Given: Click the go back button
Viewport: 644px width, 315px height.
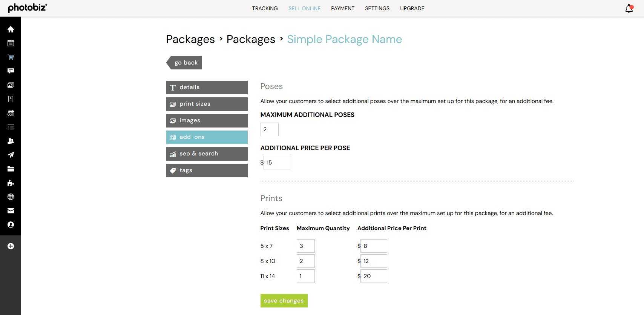Looking at the screenshot, I should coord(184,63).
